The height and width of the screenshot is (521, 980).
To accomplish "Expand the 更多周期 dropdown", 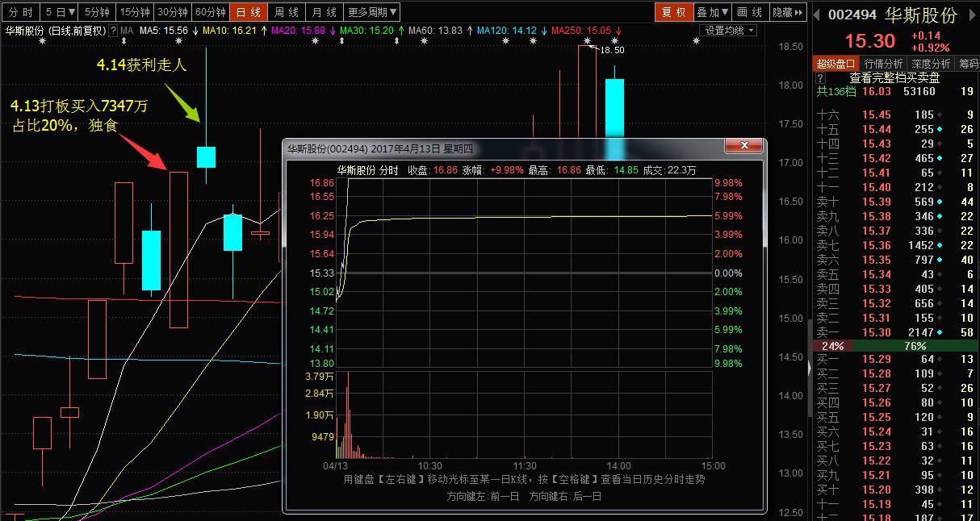I will click(372, 12).
